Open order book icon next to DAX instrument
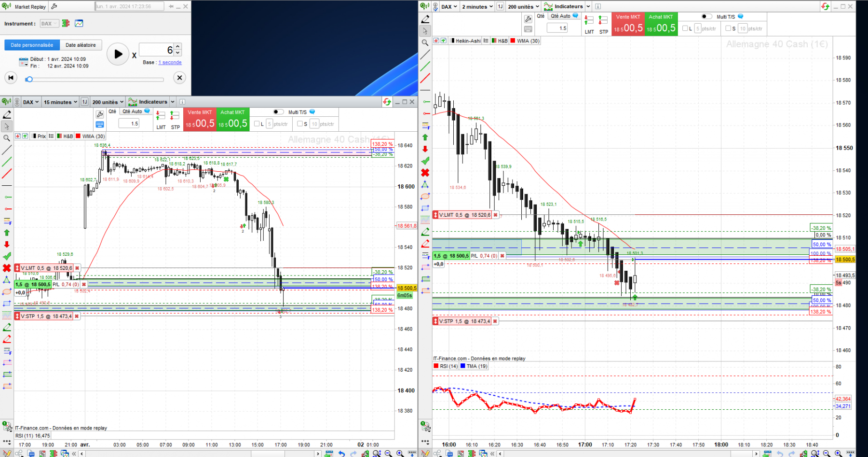Image resolution: width=868 pixels, height=457 pixels. pyautogui.click(x=66, y=23)
